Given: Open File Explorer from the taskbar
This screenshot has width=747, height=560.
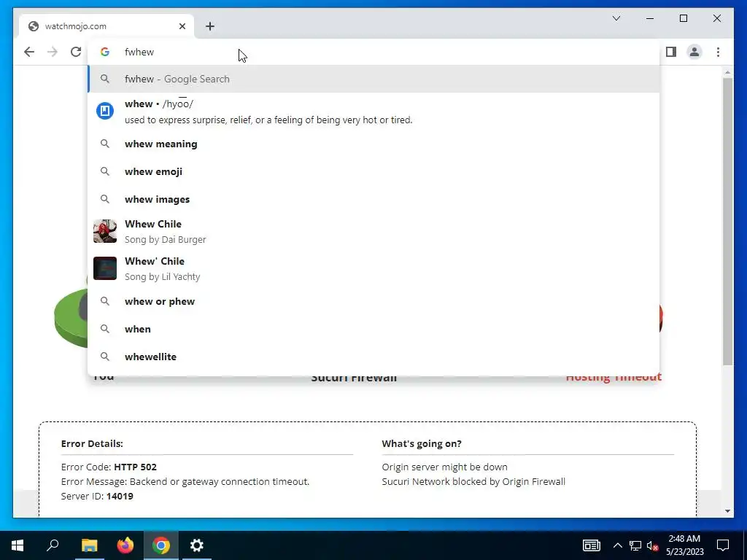Looking at the screenshot, I should [89, 545].
